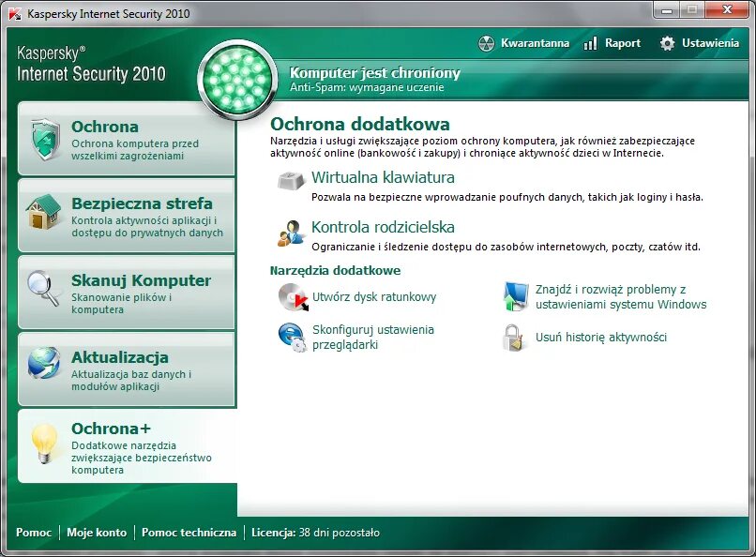The width and height of the screenshot is (756, 557).
Task: Click Znajdź i rozwiąż problemy z ustawieniami
Action: tap(621, 297)
